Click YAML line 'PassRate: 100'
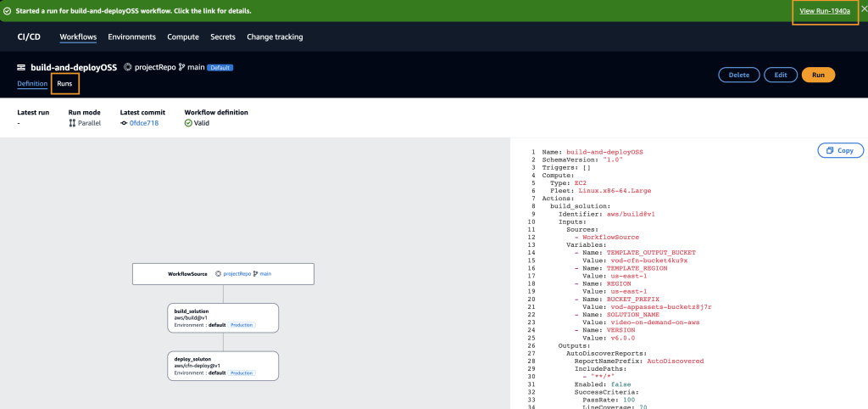868x409 pixels. (609, 401)
